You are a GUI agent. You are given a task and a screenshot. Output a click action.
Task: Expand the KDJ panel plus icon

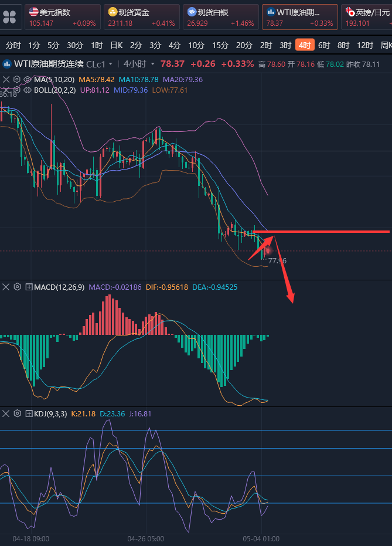pyautogui.click(x=29, y=413)
